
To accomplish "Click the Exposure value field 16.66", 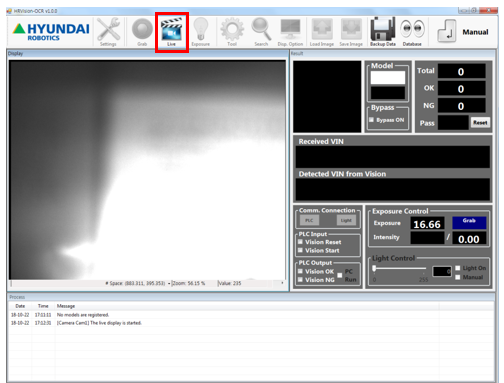I will coord(427,224).
